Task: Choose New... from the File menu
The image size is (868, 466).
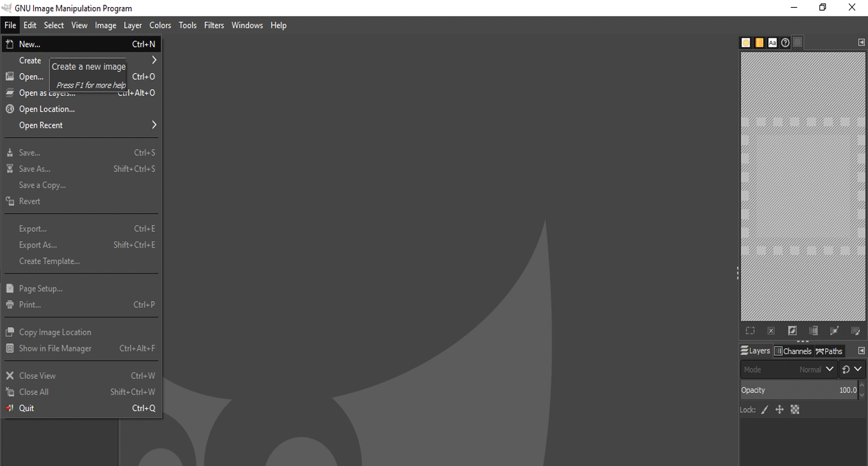Action: tap(81, 44)
